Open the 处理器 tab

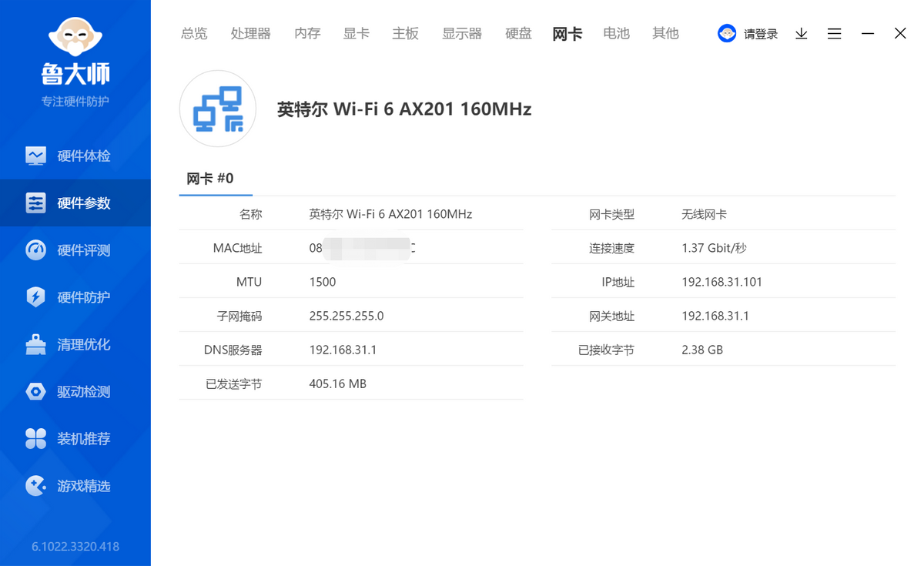pos(250,33)
